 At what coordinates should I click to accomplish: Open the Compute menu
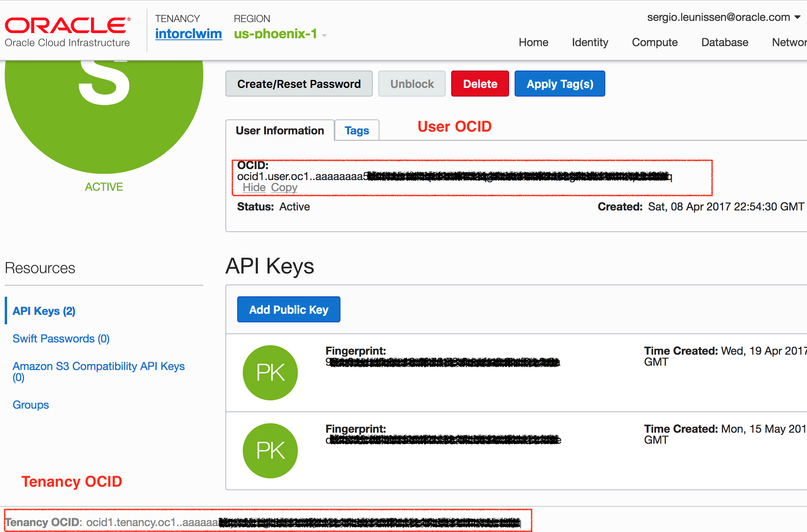tap(655, 42)
